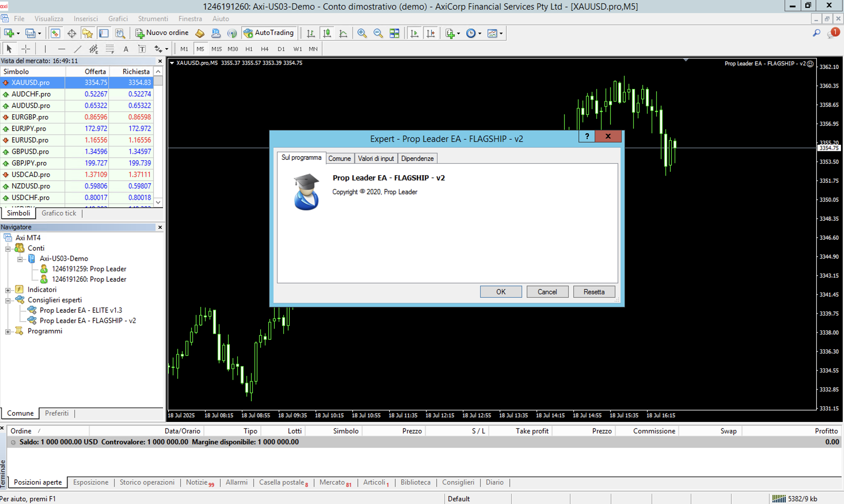Viewport: 844px width, 504px height.
Task: Click the Zoom Out magnifier icon
Action: click(x=378, y=33)
